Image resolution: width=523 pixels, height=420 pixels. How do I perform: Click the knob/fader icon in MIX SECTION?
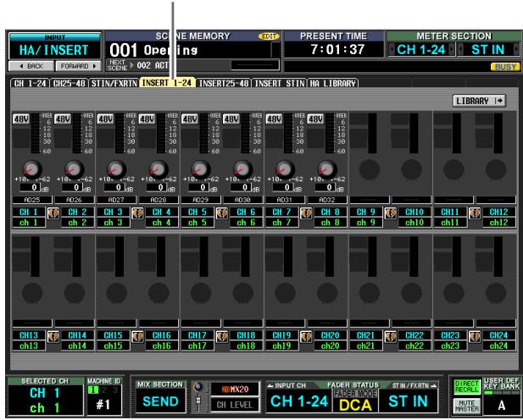198,397
